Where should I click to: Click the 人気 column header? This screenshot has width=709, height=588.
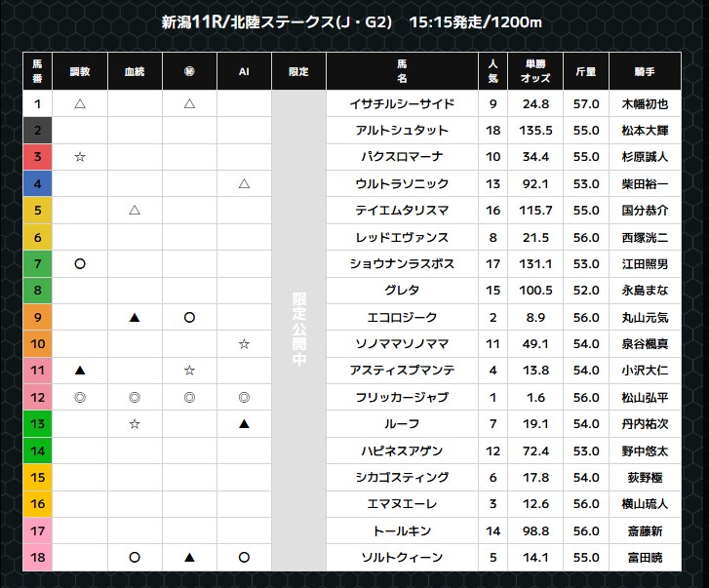click(492, 72)
